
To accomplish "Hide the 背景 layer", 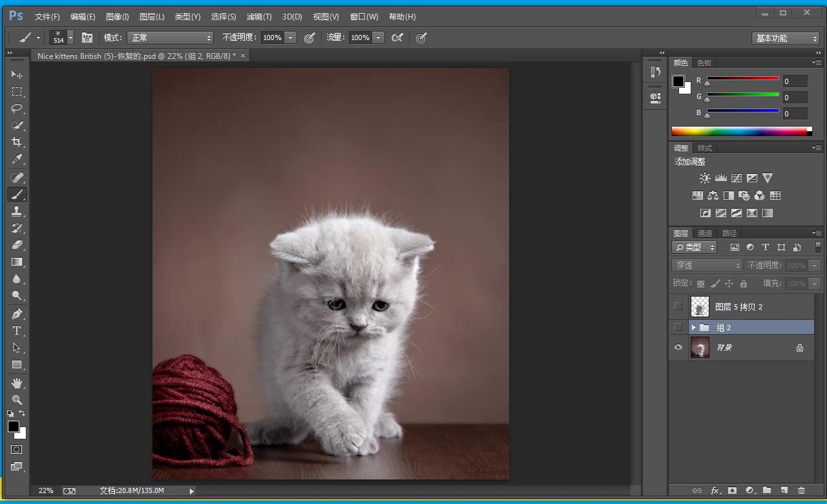I will 678,348.
